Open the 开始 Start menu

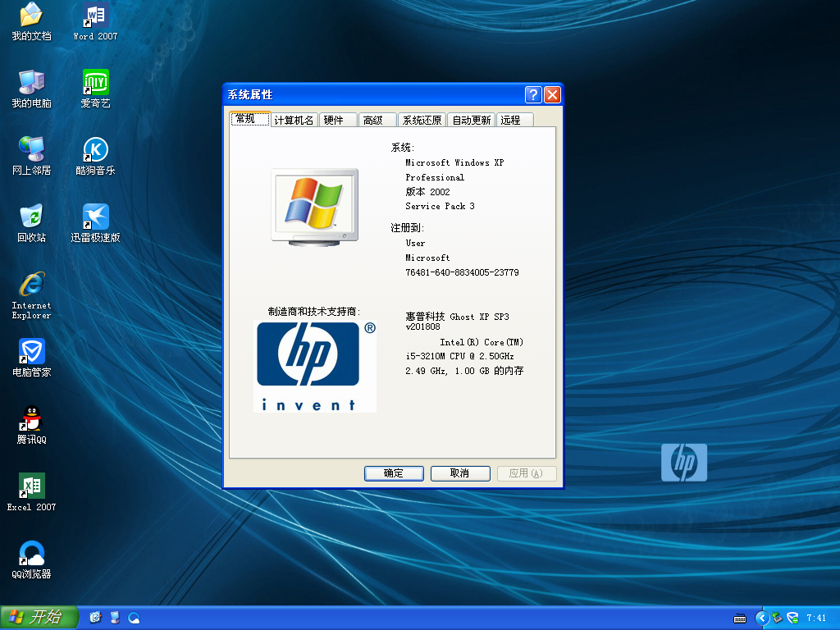click(x=39, y=618)
